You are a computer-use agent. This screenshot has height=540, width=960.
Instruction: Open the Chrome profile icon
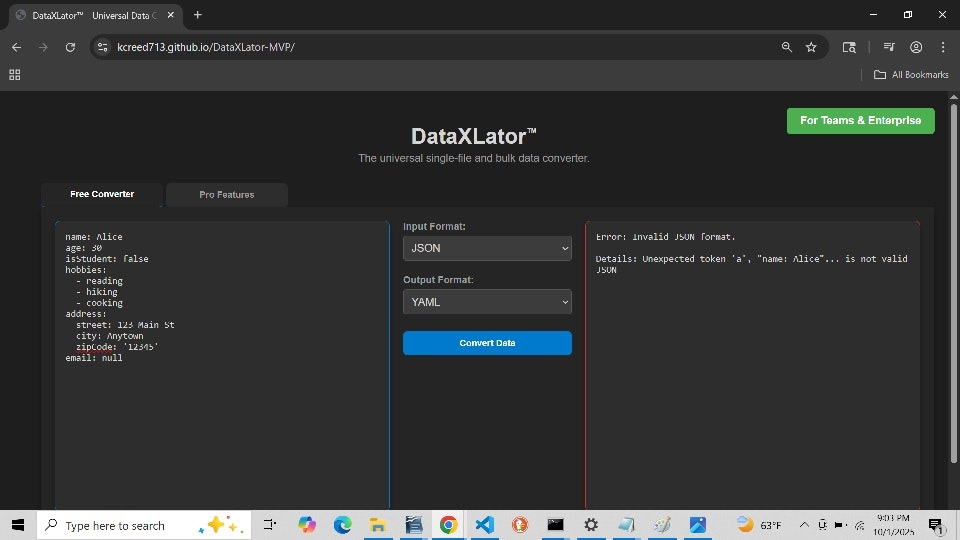point(916,47)
